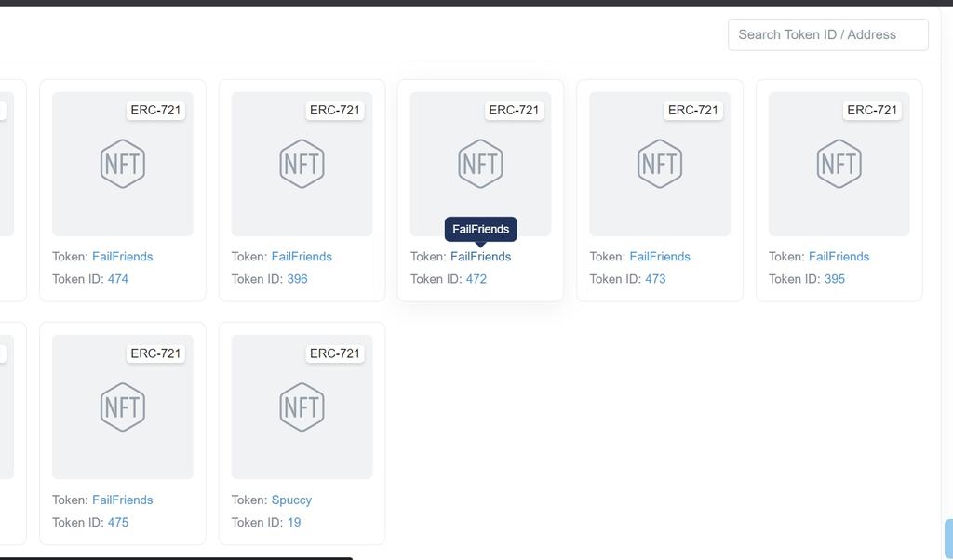Open Token ID 472 link

coord(476,279)
